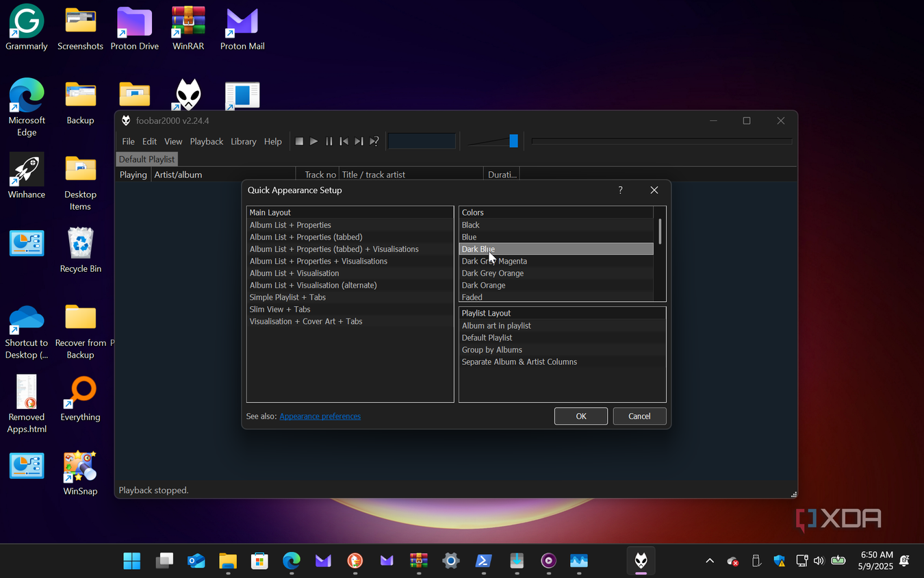The height and width of the screenshot is (578, 924).
Task: Skip to the previous track
Action: [344, 142]
